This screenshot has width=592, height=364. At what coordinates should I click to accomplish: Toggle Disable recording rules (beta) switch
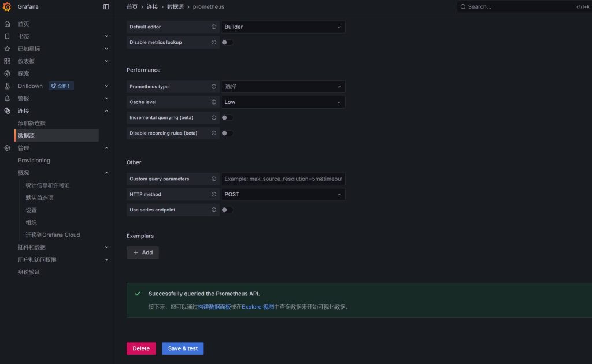(x=227, y=133)
